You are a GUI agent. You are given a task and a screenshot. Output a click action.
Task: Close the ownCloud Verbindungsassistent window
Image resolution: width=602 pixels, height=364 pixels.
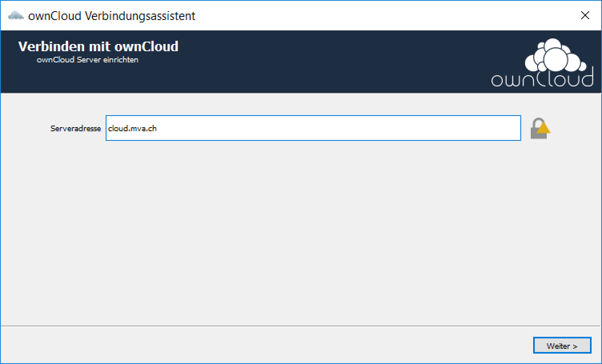click(x=585, y=15)
